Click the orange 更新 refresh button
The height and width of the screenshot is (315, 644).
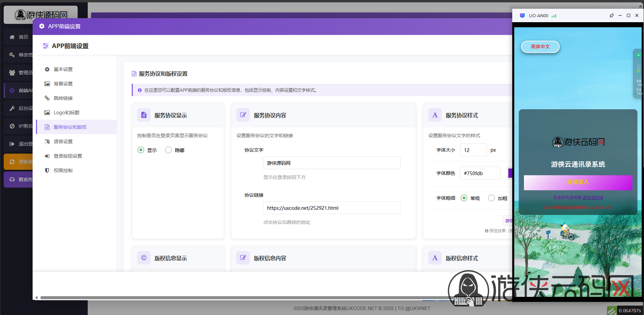pos(18,162)
